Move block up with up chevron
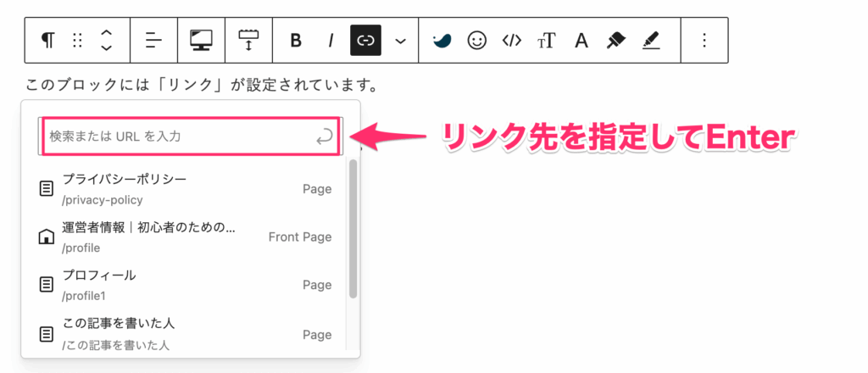This screenshot has height=373, width=868. click(x=106, y=34)
